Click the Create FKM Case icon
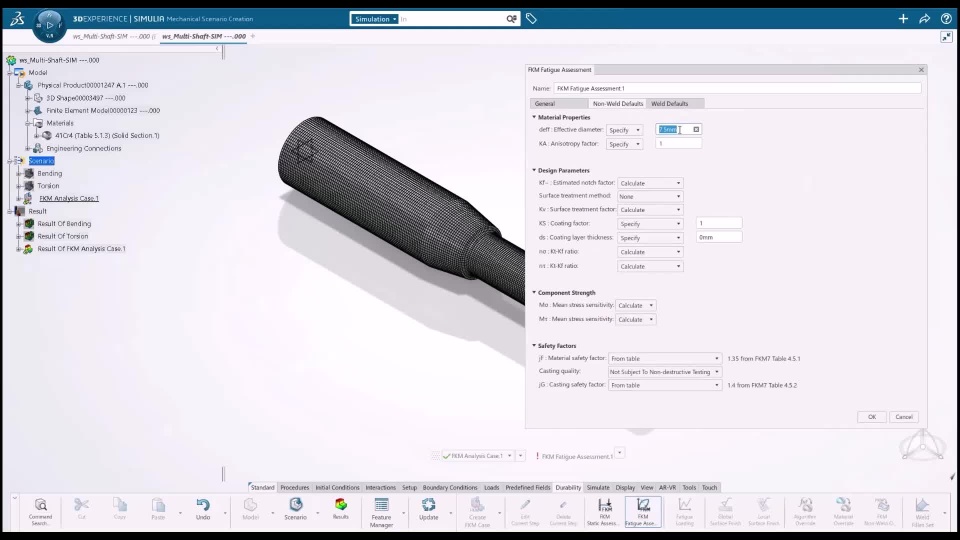The height and width of the screenshot is (540, 960). (x=478, y=505)
